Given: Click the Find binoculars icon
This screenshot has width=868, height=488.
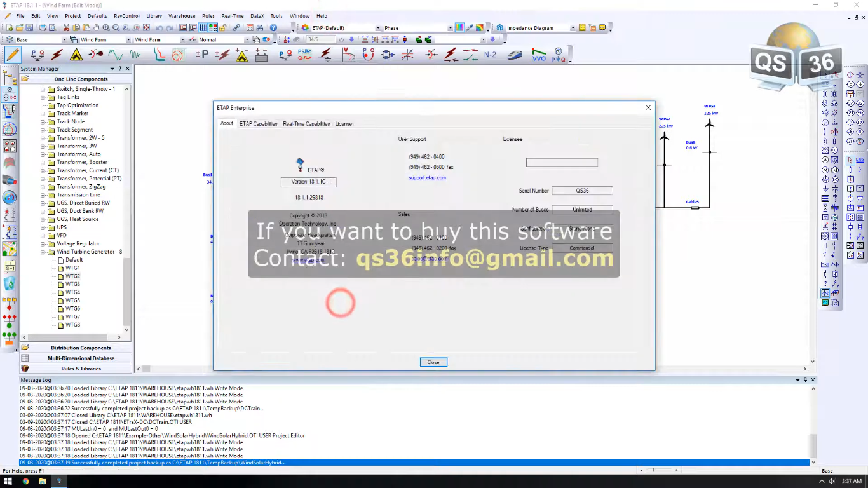Looking at the screenshot, I should pos(260,28).
